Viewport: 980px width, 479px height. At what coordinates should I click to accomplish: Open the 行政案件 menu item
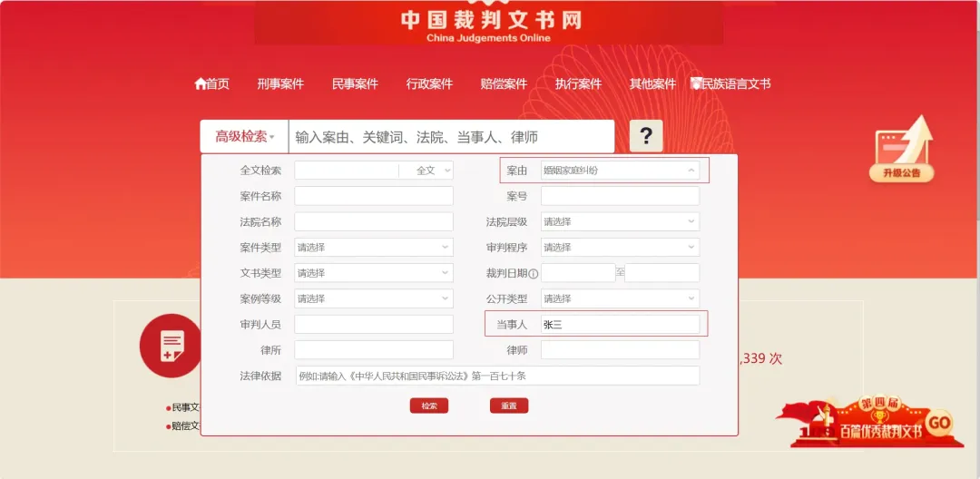[x=428, y=83]
